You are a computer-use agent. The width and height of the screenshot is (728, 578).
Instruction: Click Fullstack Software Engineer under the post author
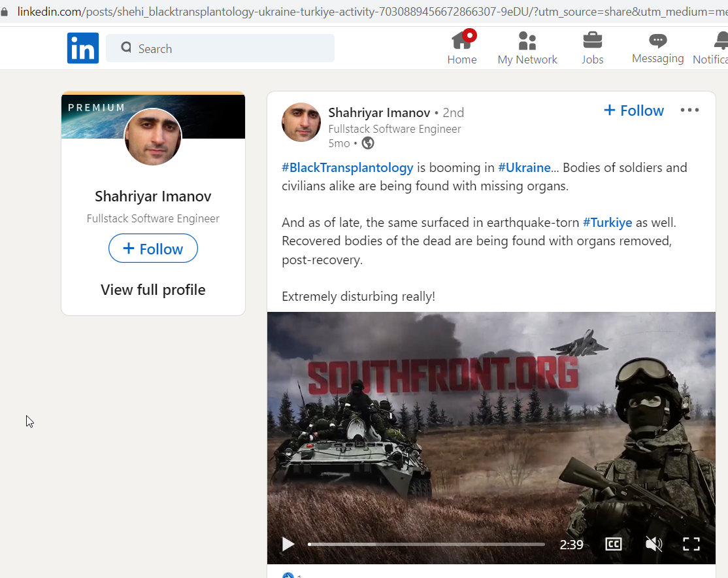coord(395,129)
